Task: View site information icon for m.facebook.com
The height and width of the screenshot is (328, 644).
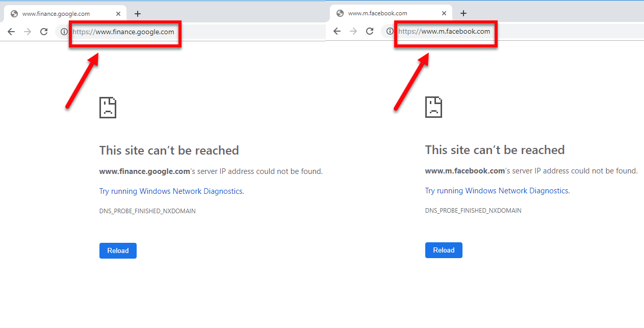Action: 390,31
